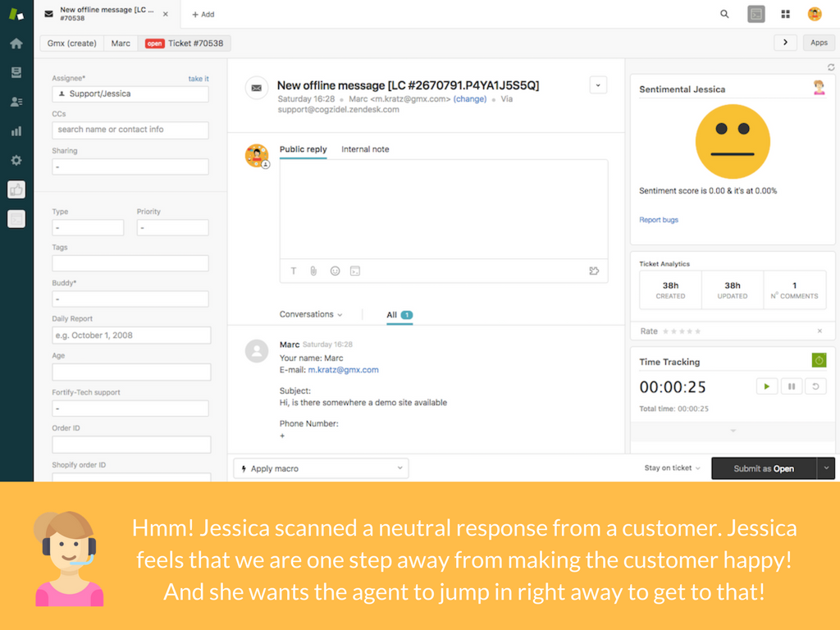Rate using the star rating control
Viewport: 840px width, 630px height.
pos(682,331)
